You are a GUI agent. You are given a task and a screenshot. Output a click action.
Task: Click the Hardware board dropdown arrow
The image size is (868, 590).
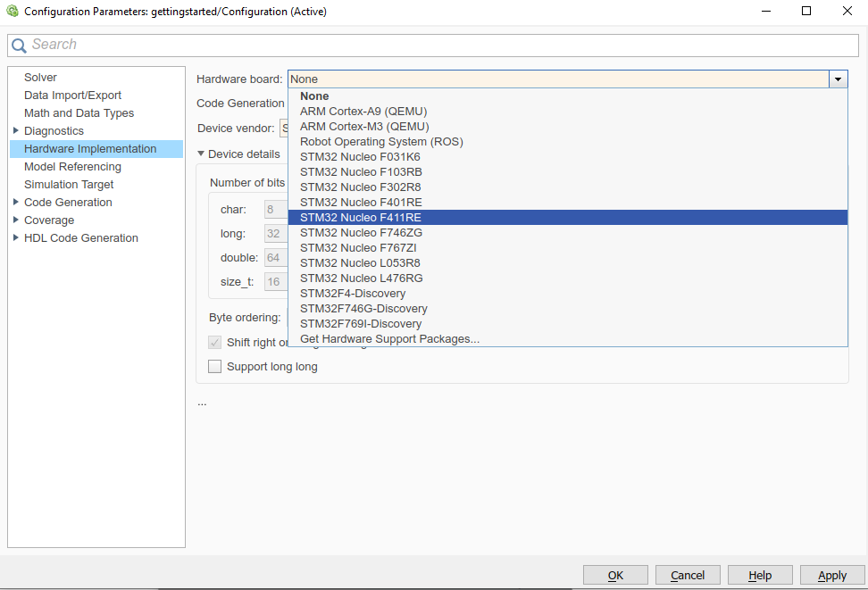pos(839,79)
